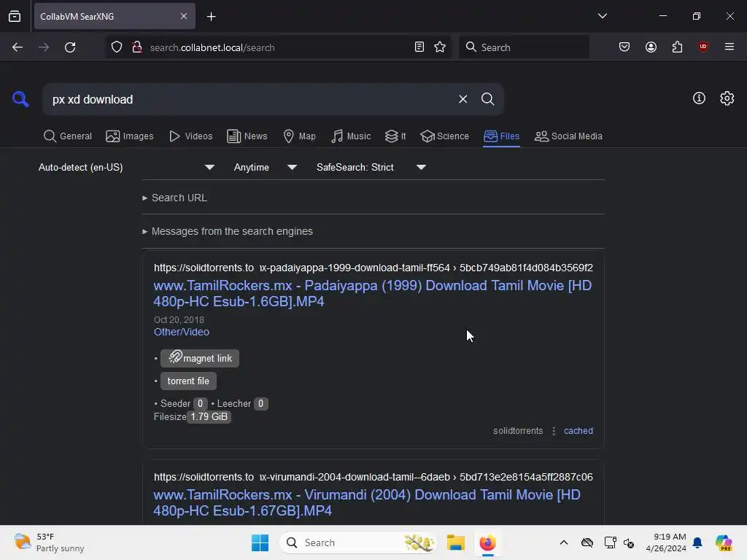Switch to Map search tab
747x560 pixels.
tap(300, 136)
